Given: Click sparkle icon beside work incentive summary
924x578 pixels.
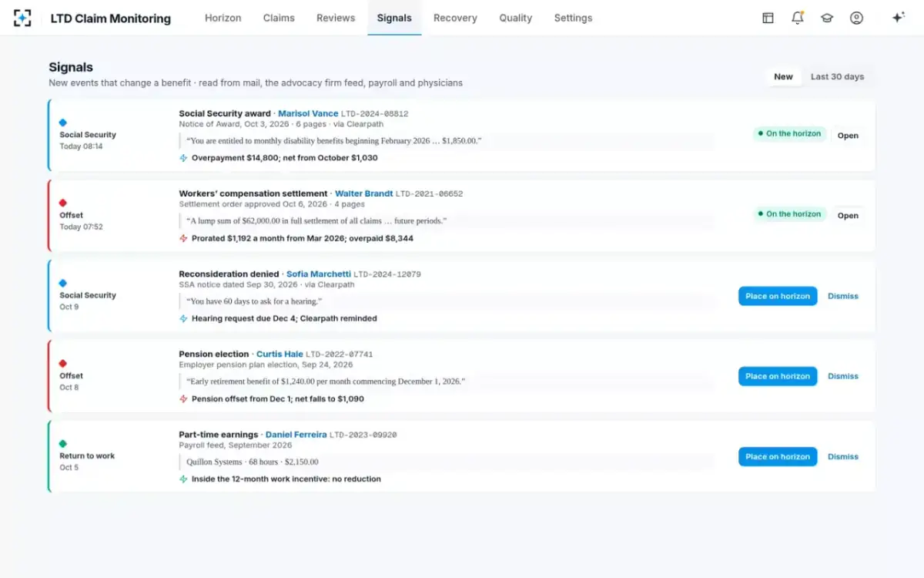Looking at the screenshot, I should [183, 479].
